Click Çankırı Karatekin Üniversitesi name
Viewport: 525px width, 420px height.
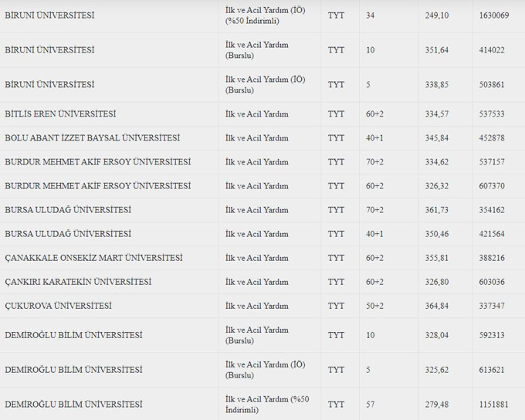pos(78,282)
